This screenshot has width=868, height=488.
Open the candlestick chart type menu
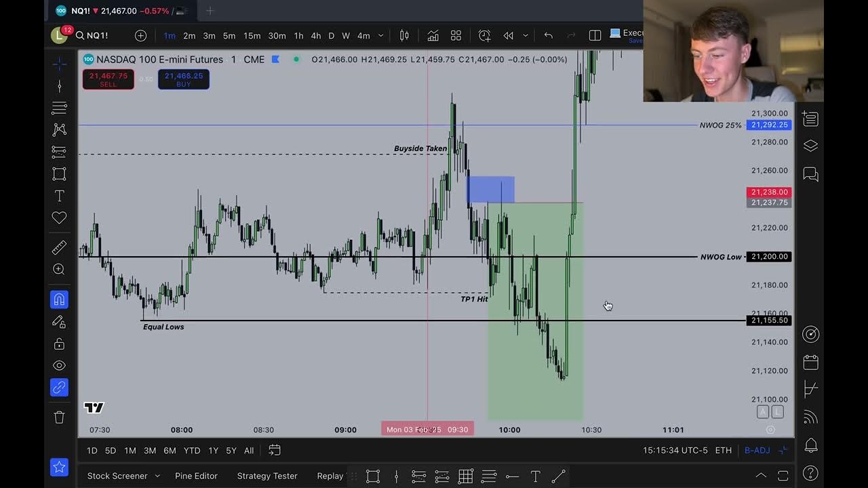pos(404,35)
